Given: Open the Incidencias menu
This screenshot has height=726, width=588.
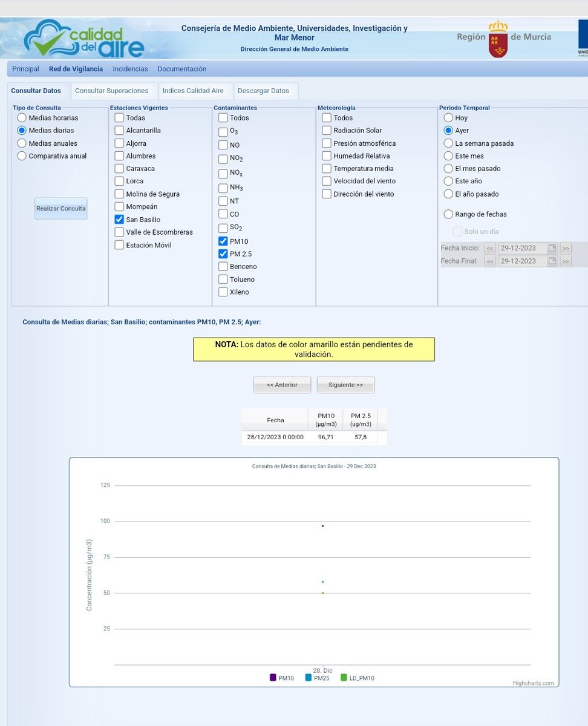Looking at the screenshot, I should point(130,69).
